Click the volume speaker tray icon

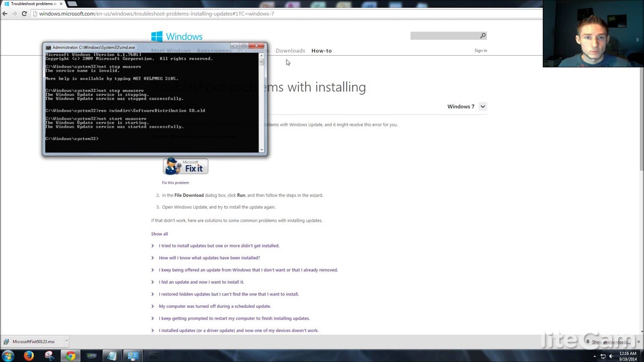pyautogui.click(x=612, y=356)
